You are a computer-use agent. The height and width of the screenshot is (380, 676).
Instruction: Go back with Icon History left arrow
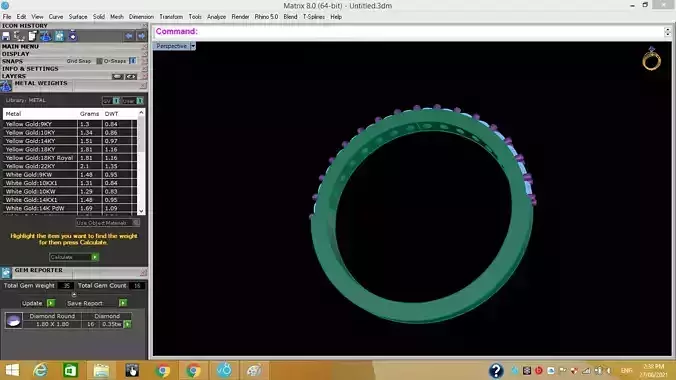point(129,36)
